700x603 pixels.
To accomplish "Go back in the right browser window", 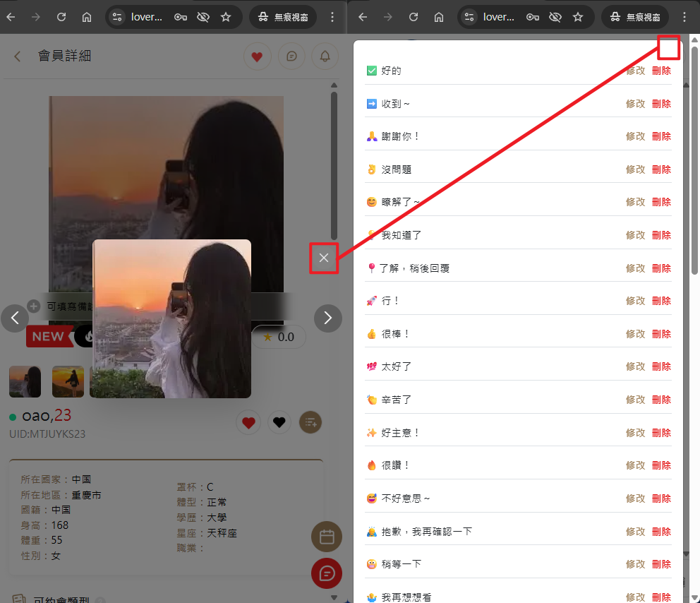I will (x=363, y=17).
